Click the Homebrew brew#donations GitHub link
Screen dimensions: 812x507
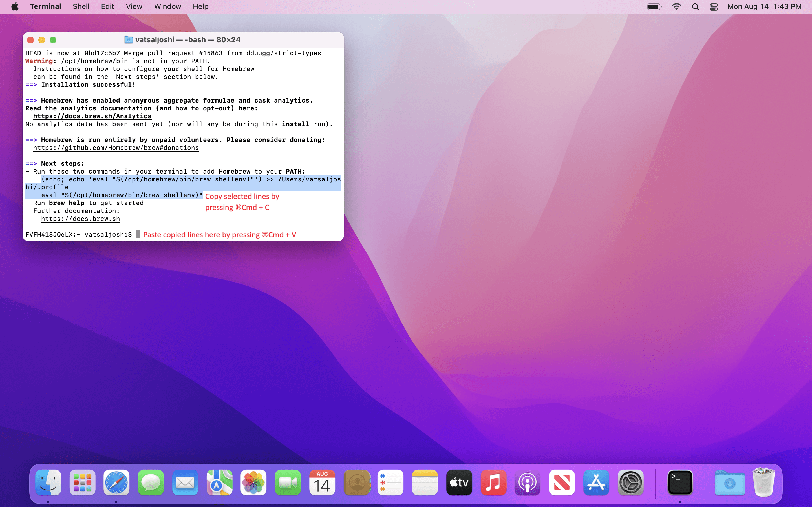pos(116,148)
